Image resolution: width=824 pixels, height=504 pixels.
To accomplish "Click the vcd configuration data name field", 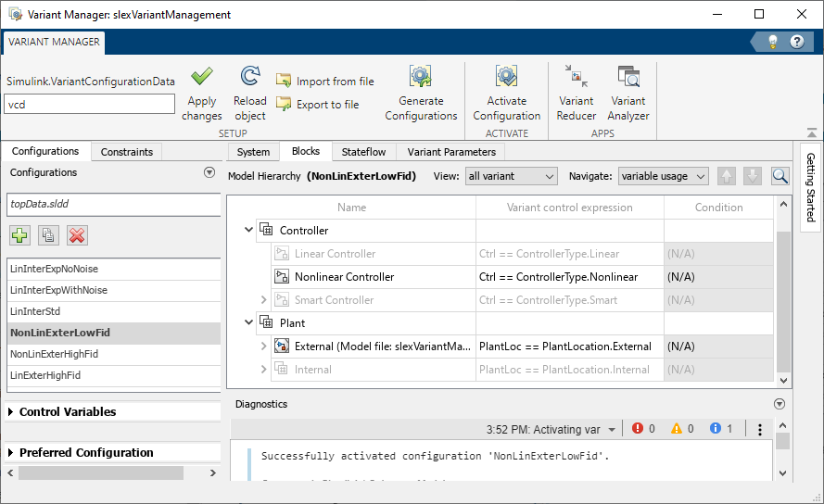I will [x=89, y=104].
